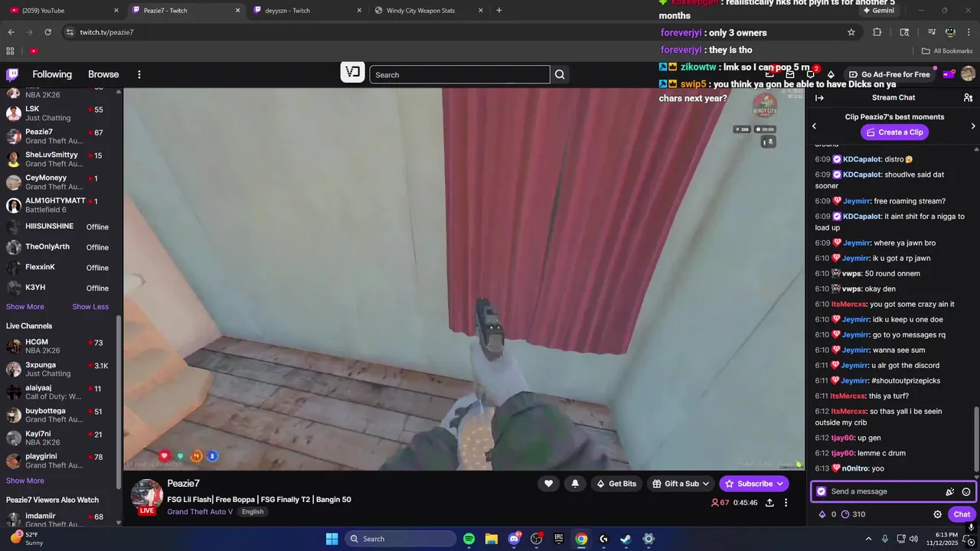Open the Following page
This screenshot has width=980, height=551.
(52, 74)
